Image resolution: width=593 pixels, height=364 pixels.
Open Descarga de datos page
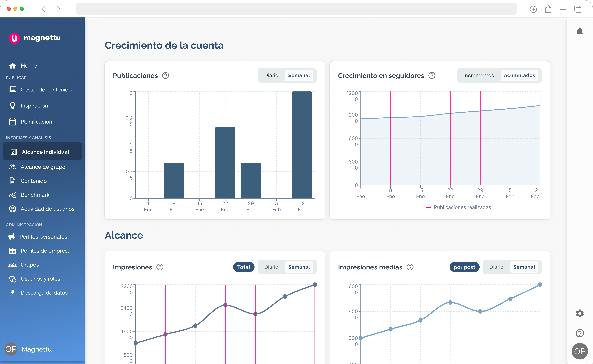[x=44, y=293]
